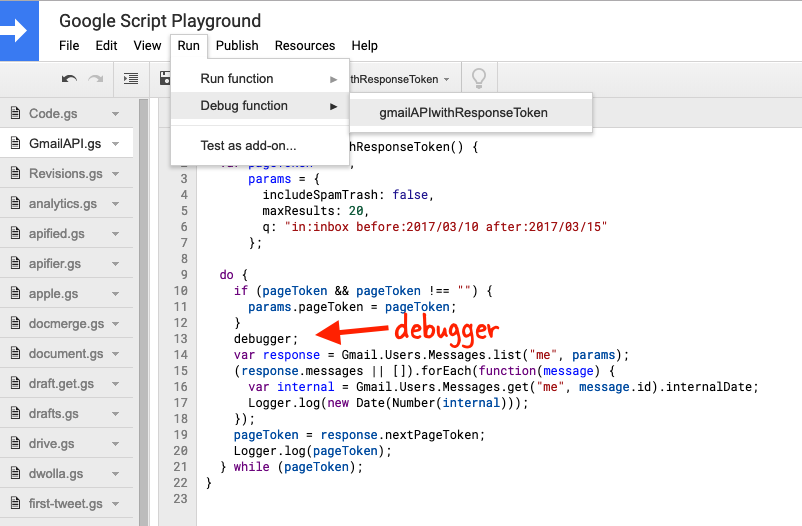Open the dwolla.gs file in sidebar
This screenshot has height=526, width=802.
(56, 474)
